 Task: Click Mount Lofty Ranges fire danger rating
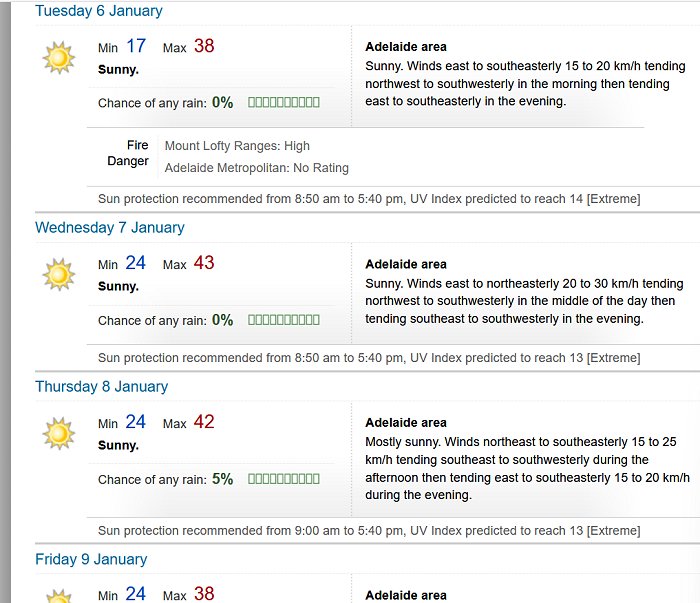[237, 146]
